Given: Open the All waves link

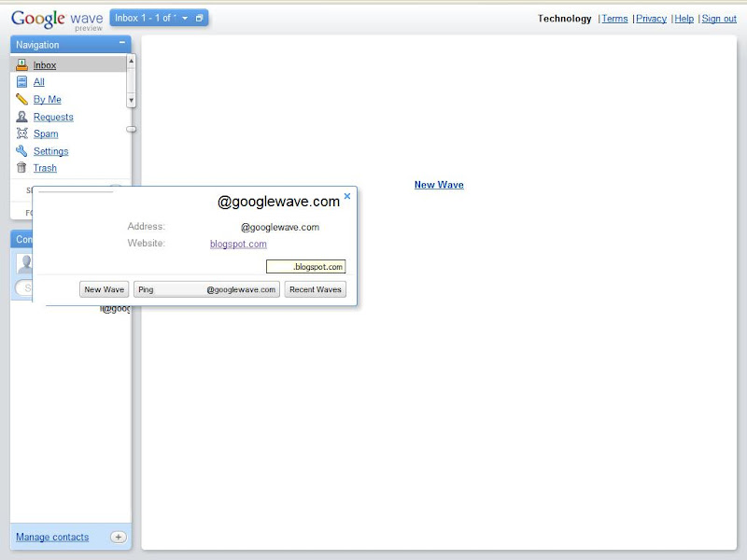Looking at the screenshot, I should (x=39, y=82).
